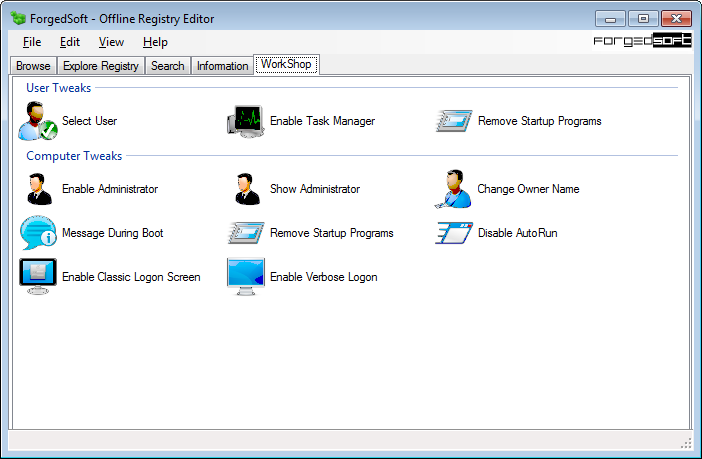Click the Message During Boot label
This screenshot has width=702, height=459.
point(112,233)
